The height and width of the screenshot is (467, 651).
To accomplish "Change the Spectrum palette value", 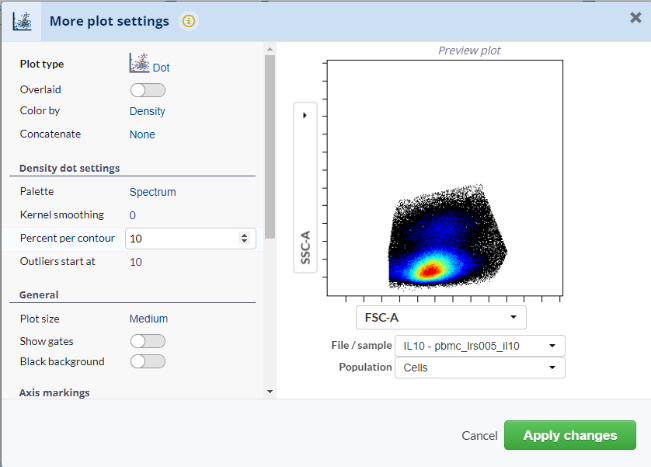I will 152,192.
